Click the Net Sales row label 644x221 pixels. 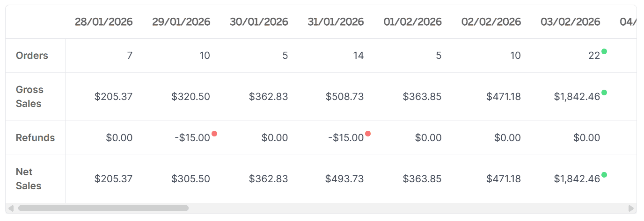tap(29, 179)
